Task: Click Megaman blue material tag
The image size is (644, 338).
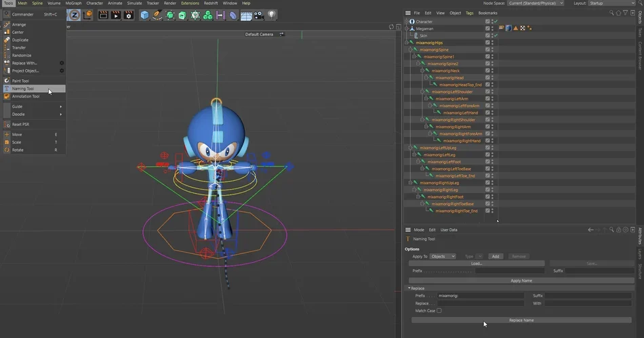Action: (508, 28)
